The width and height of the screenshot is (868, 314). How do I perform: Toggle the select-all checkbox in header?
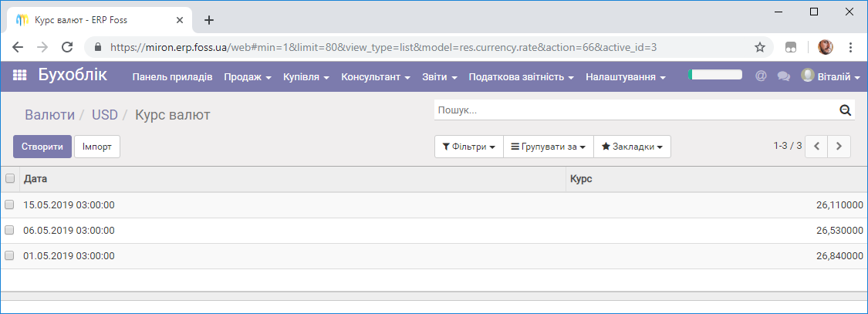click(x=9, y=178)
